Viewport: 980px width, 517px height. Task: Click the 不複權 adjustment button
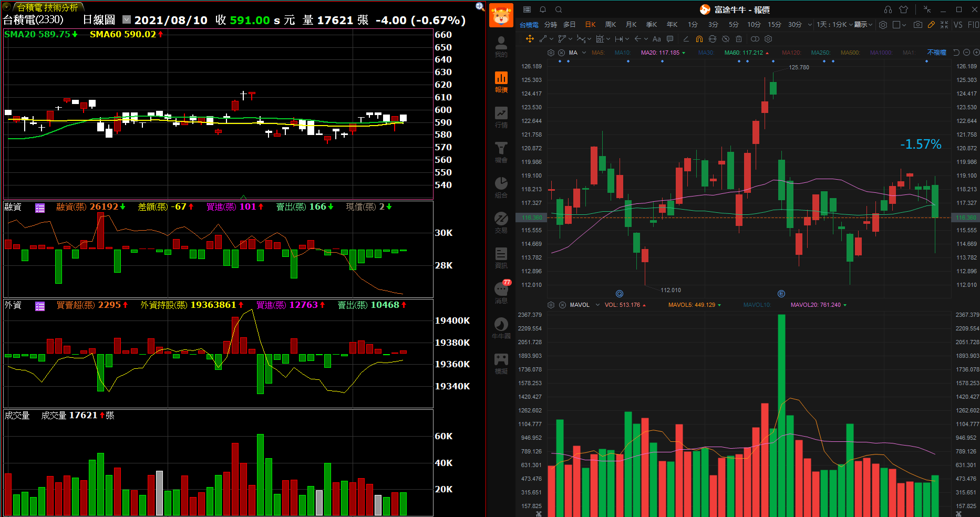pos(936,53)
